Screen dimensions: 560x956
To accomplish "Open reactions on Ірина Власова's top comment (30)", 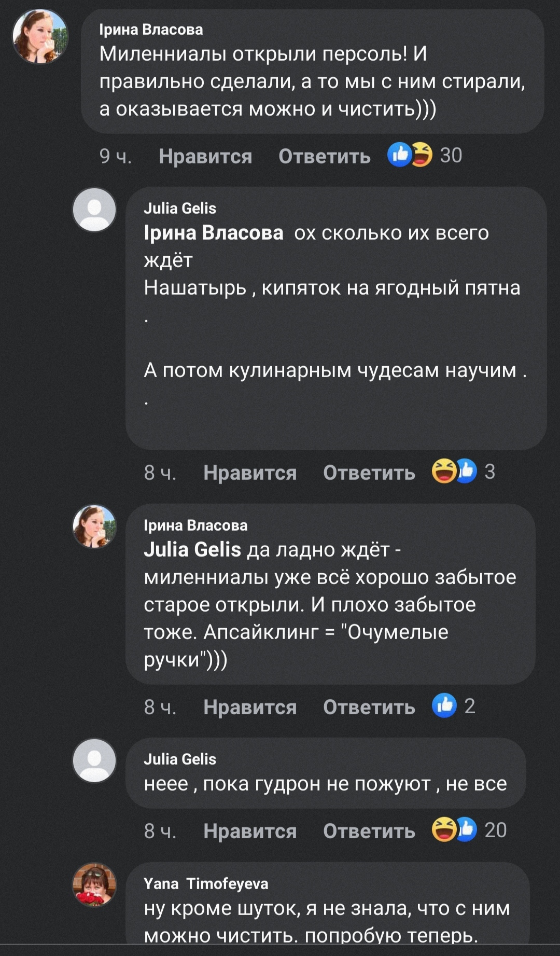I will [425, 155].
